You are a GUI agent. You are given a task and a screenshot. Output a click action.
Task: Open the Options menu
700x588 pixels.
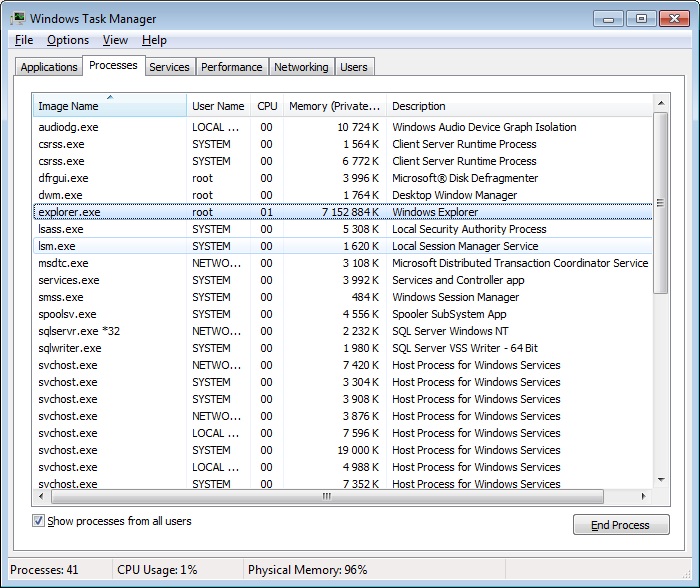[x=68, y=40]
